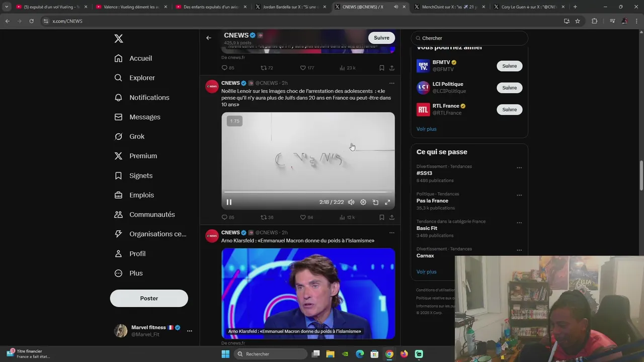Open more options on Arno Klarsfeld post
This screenshot has height=362, width=644.
(391, 233)
